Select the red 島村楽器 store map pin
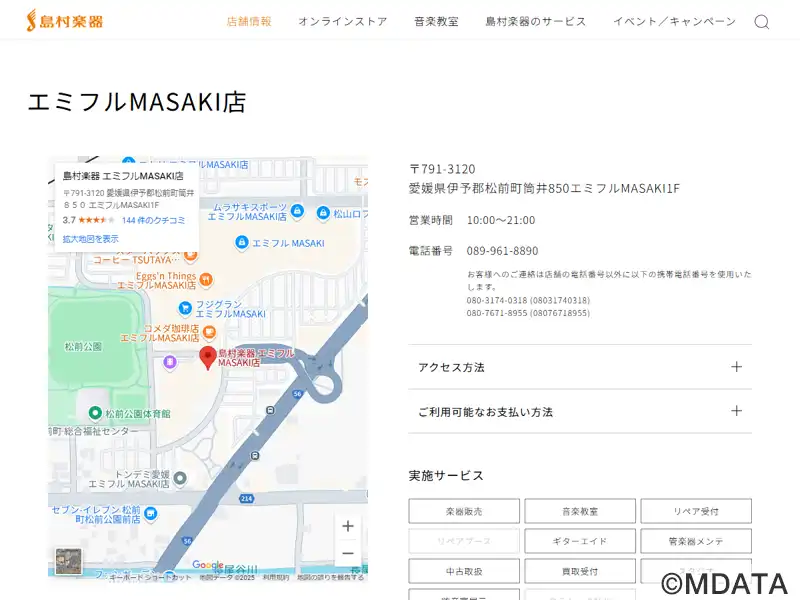The height and width of the screenshot is (600, 800). (208, 357)
